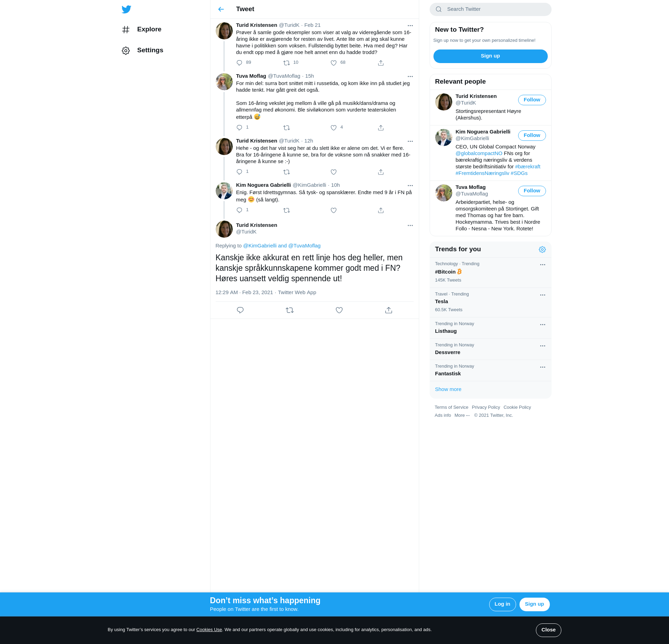The width and height of the screenshot is (669, 644).
Task: Reply to the main tweet from Turid
Action: tap(240, 310)
